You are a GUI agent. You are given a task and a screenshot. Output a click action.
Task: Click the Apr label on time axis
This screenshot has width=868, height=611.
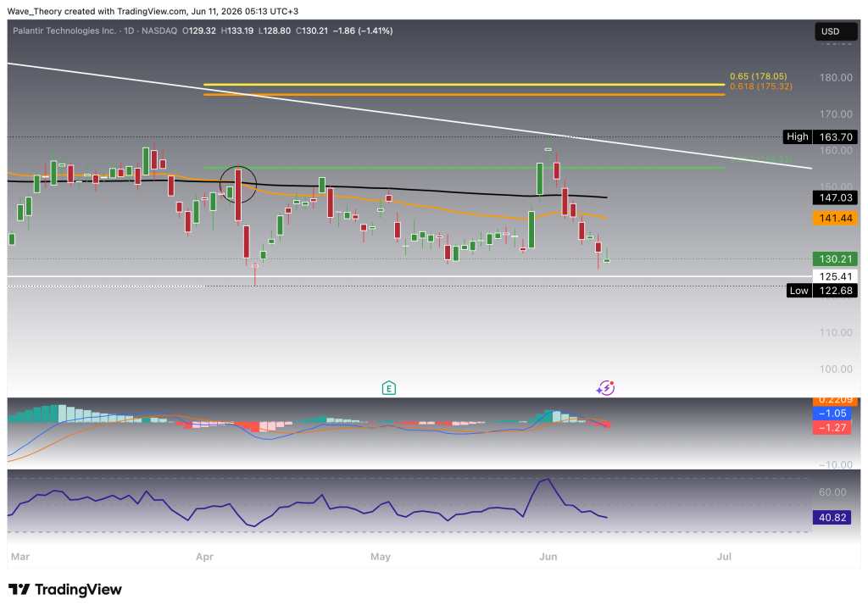tap(204, 557)
